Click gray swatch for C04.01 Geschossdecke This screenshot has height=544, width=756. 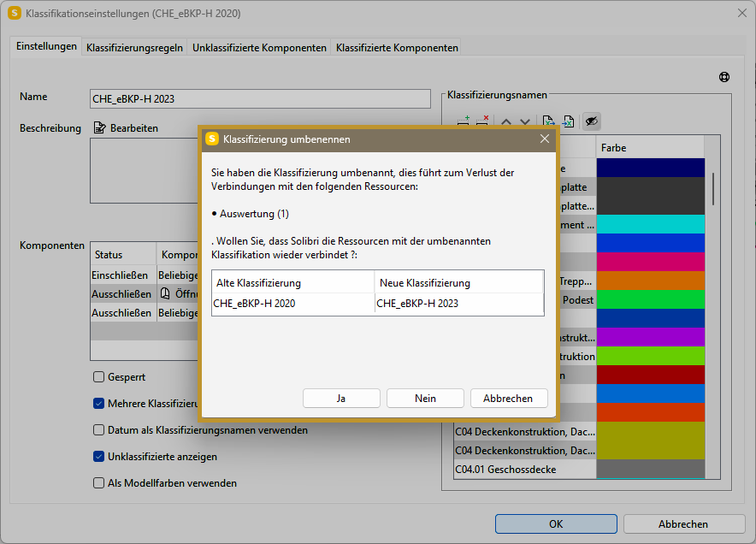tap(651, 469)
